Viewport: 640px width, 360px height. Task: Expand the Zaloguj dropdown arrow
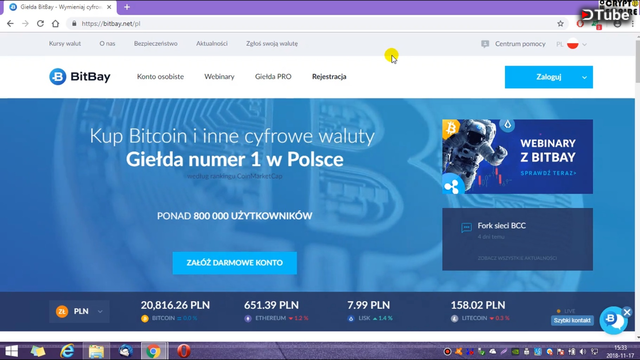click(x=584, y=77)
